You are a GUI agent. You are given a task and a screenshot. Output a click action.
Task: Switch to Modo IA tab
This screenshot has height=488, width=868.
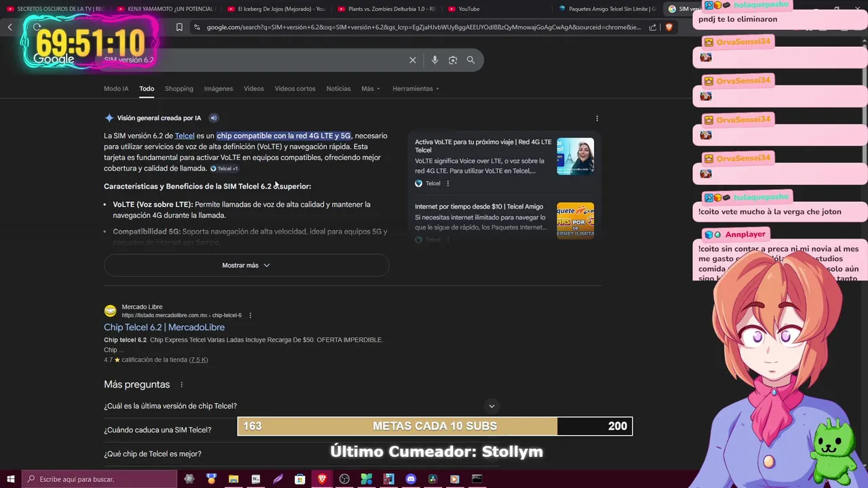tap(116, 89)
